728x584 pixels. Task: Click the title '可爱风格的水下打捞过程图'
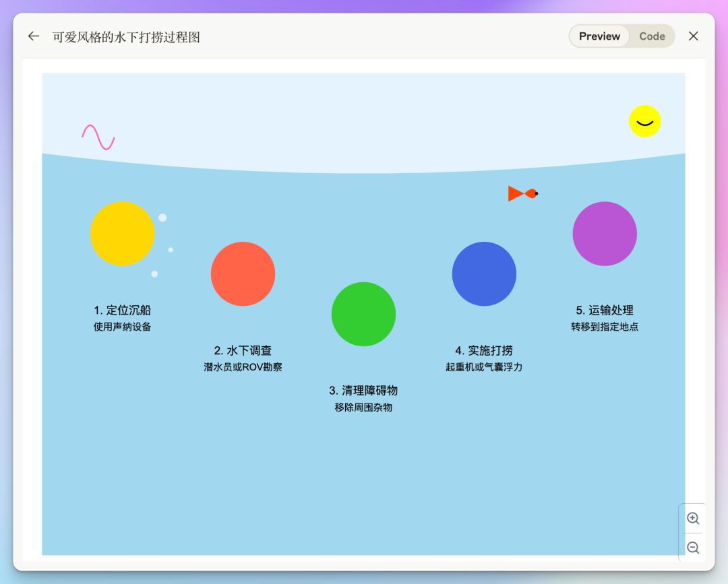point(126,37)
